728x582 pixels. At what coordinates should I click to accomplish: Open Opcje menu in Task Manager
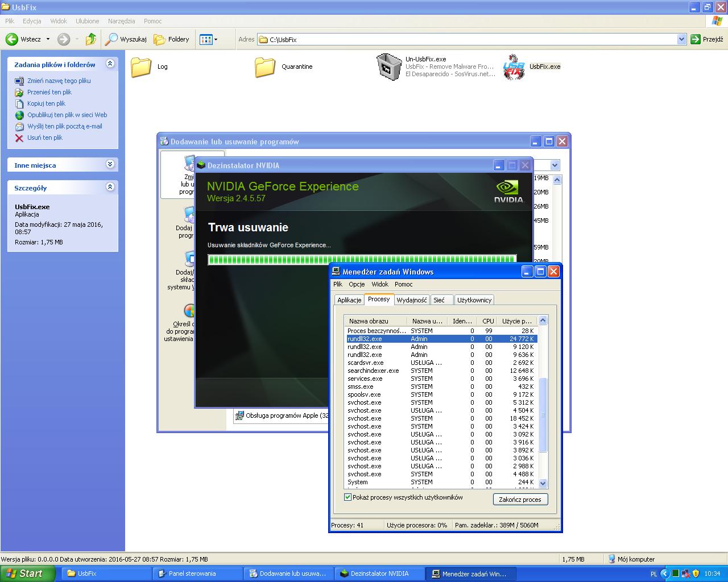tap(357, 284)
